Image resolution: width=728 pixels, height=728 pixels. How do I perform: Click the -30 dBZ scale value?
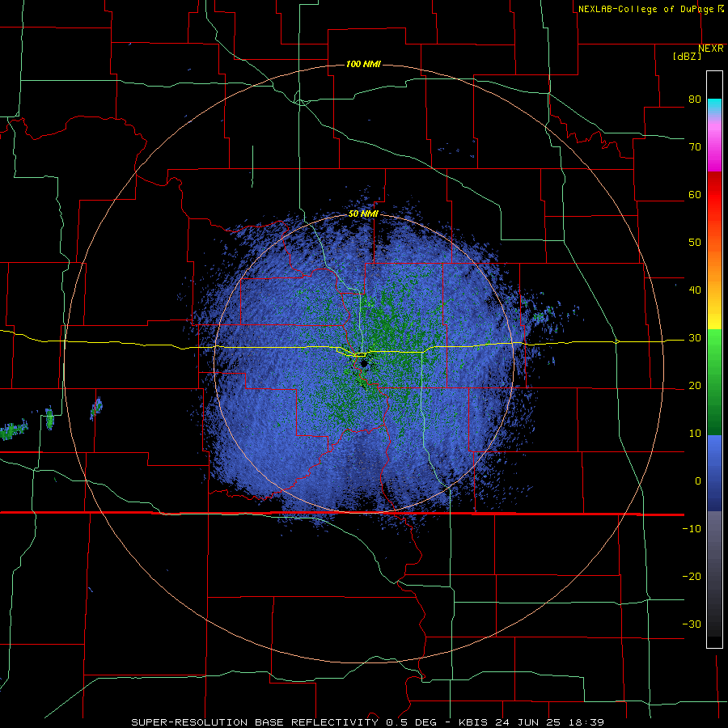[x=692, y=624]
